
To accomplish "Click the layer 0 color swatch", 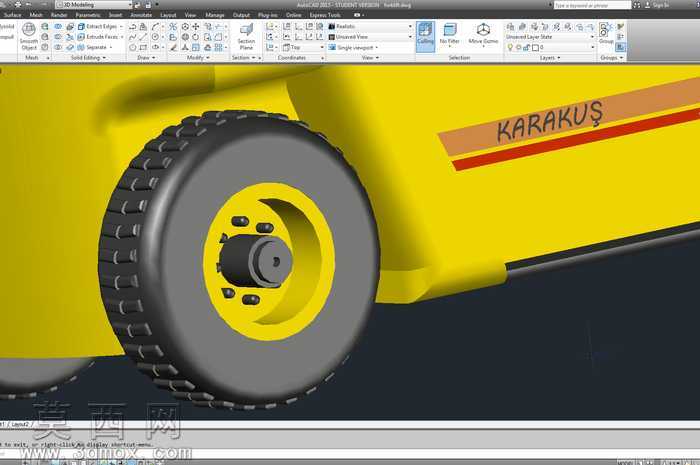I will 535,47.
